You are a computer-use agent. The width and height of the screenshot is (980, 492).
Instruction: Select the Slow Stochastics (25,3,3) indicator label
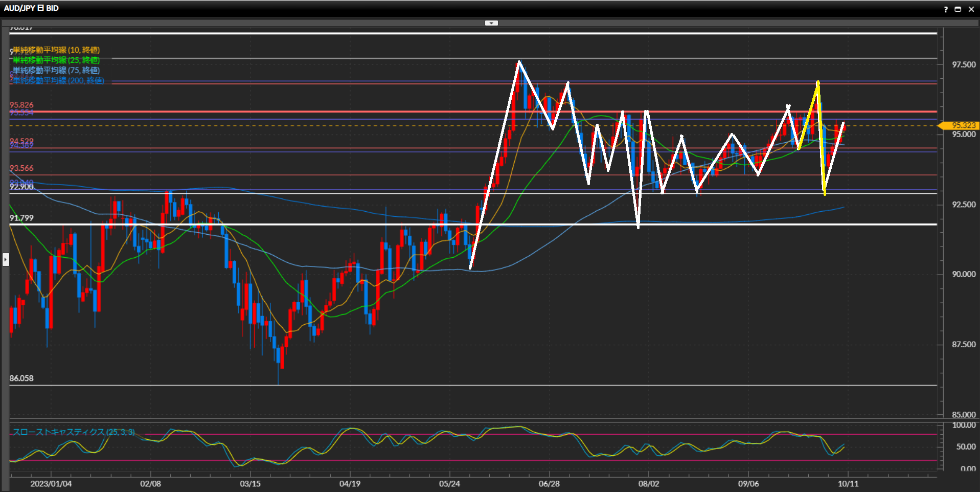[x=74, y=432]
